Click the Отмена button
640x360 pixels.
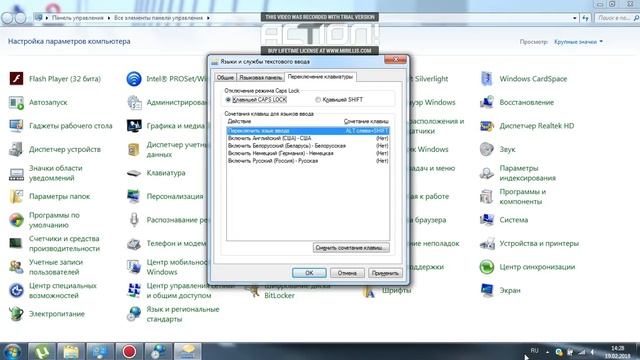click(x=347, y=273)
